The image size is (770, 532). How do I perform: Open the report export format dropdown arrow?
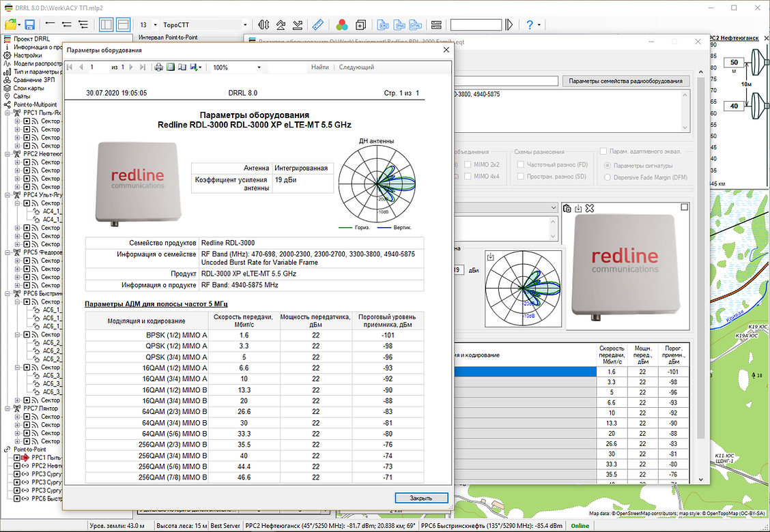coord(200,68)
